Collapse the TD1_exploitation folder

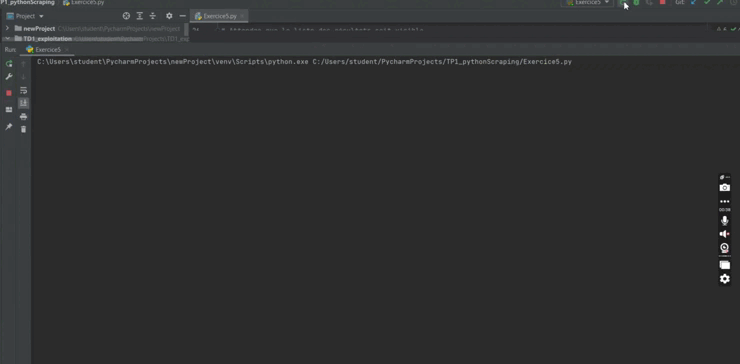(x=7, y=39)
